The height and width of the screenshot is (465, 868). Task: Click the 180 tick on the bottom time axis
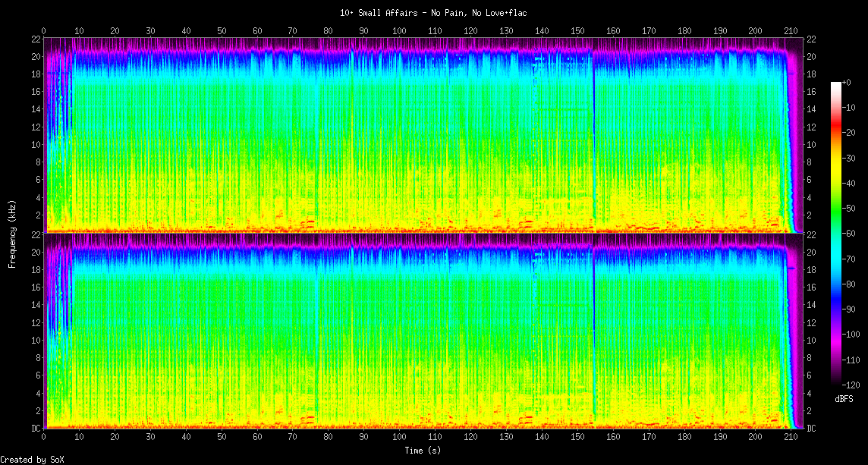click(x=684, y=438)
